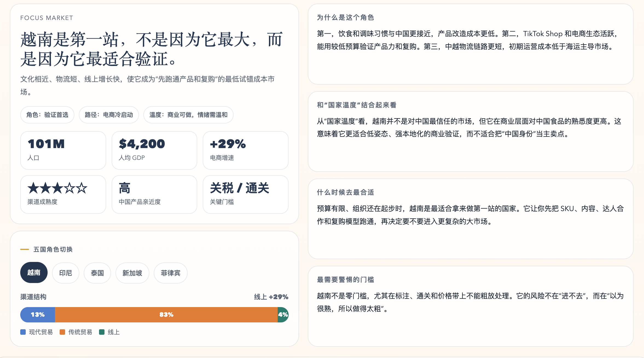This screenshot has height=358, width=644.
Task: Click the 路径：电商冷启动 tag
Action: pos(109,115)
